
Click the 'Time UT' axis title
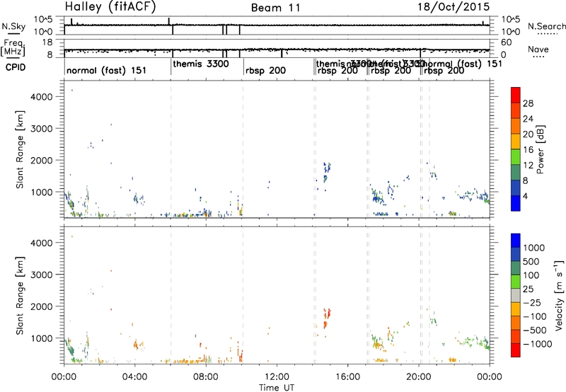click(277, 388)
